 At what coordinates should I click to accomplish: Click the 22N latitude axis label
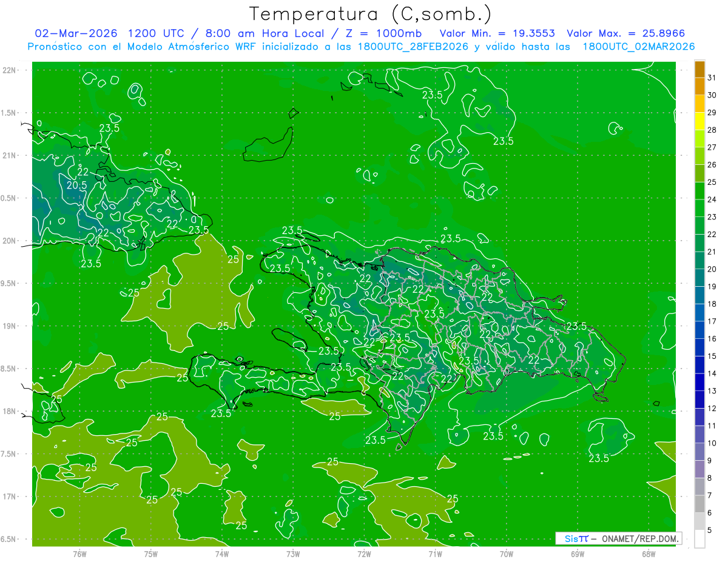[x=10, y=70]
